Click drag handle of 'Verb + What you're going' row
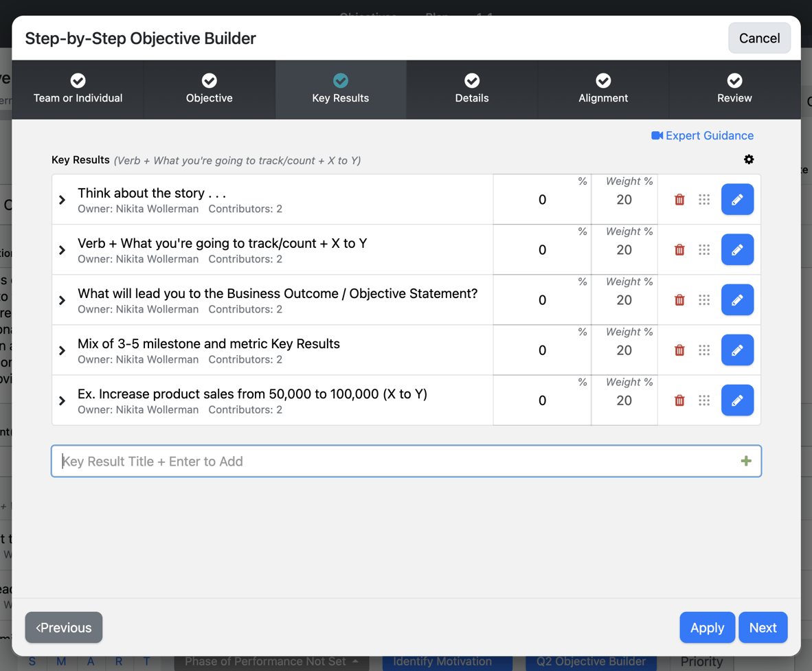This screenshot has width=812, height=671. point(703,249)
